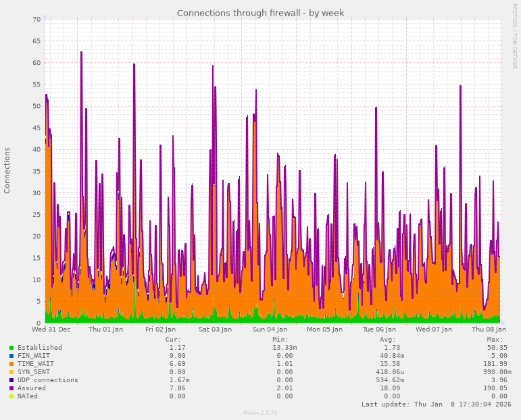Image resolution: width=521 pixels, height=420 pixels.
Task: Click the Established min value 13.33m
Action: coord(284,348)
